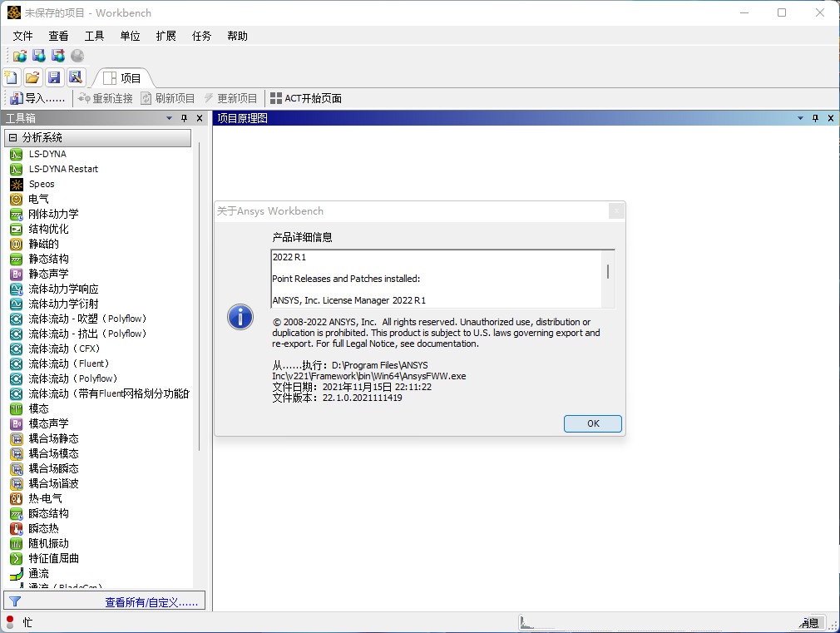Click the open project folder icon
The height and width of the screenshot is (633, 840).
32,77
